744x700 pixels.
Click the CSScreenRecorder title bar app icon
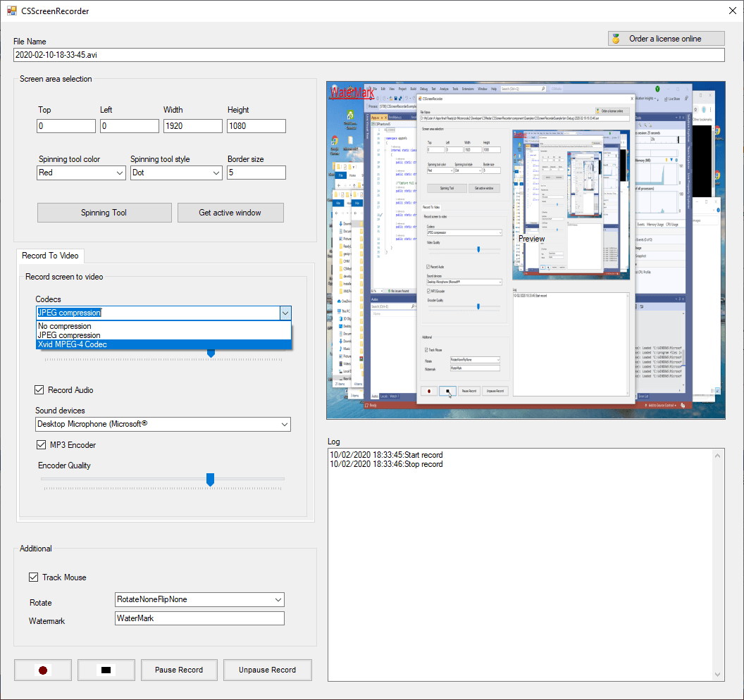11,11
